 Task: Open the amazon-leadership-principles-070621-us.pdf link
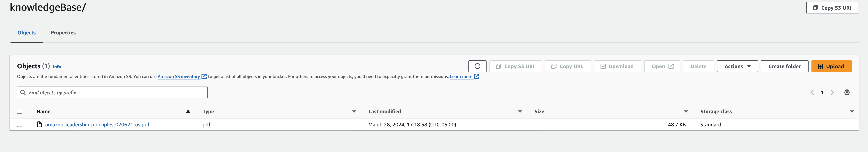click(x=97, y=125)
